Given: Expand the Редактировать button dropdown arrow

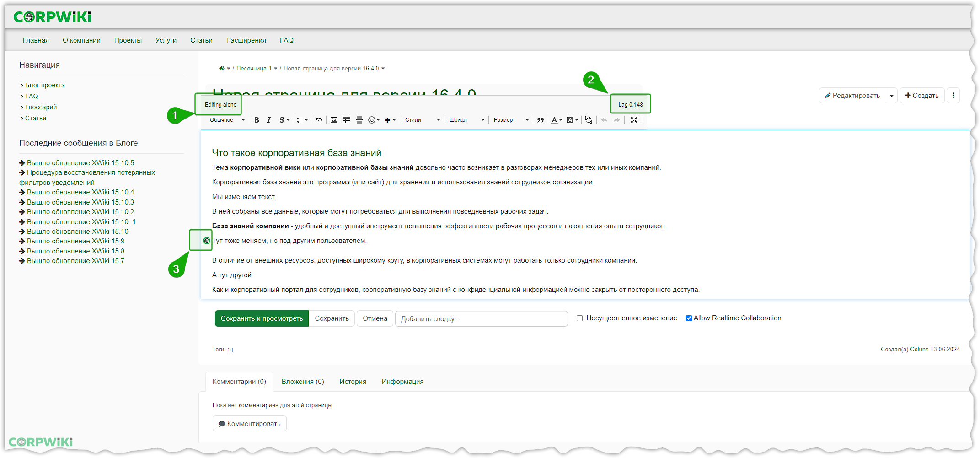Looking at the screenshot, I should [x=892, y=96].
